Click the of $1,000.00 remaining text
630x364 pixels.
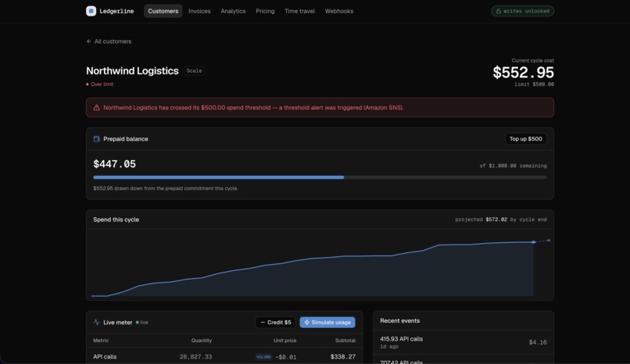(513, 166)
